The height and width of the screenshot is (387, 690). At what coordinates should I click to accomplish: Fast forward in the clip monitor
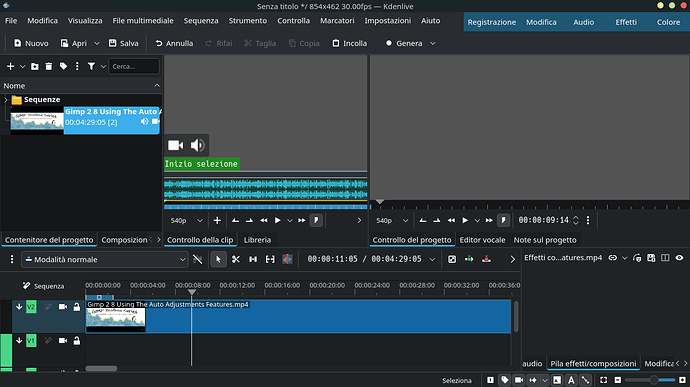[301, 221]
